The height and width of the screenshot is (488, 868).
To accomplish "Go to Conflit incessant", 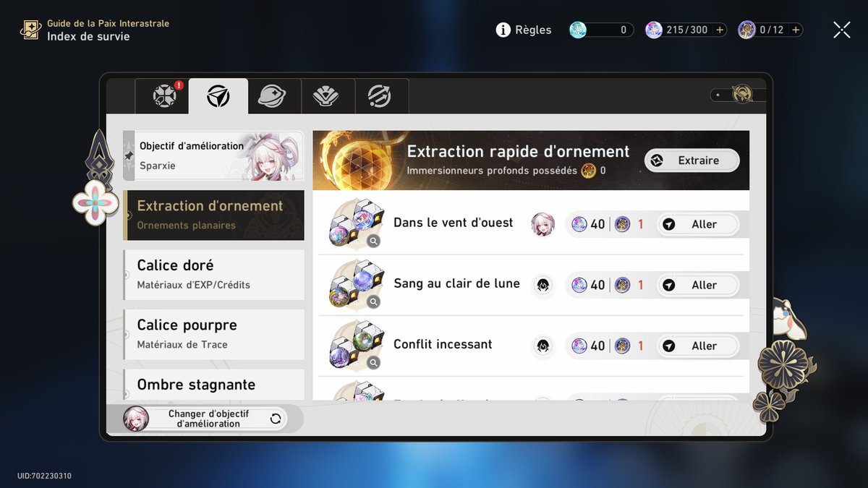I will pos(698,346).
